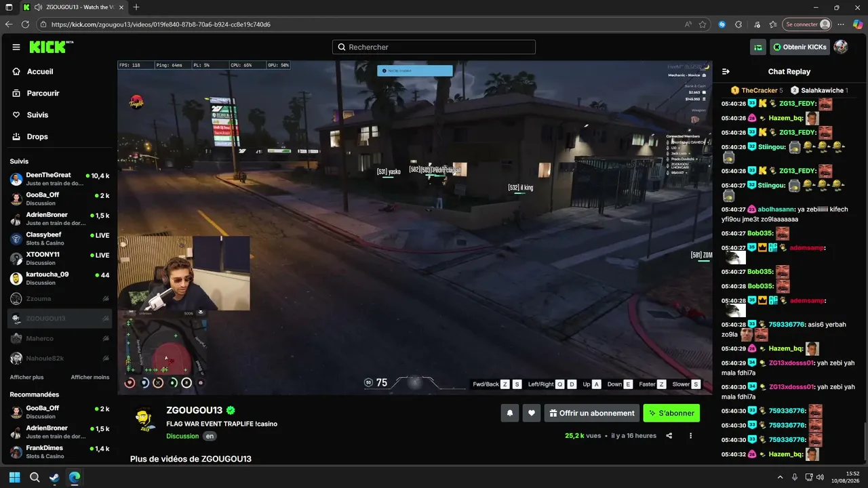Click TheCracker in the chat leaderboard
Viewport: 868px width, 488px height.
click(x=759, y=90)
